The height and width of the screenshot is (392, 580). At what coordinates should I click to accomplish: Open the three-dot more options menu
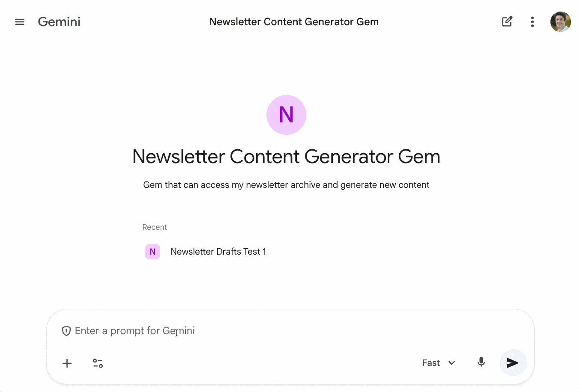pyautogui.click(x=532, y=22)
